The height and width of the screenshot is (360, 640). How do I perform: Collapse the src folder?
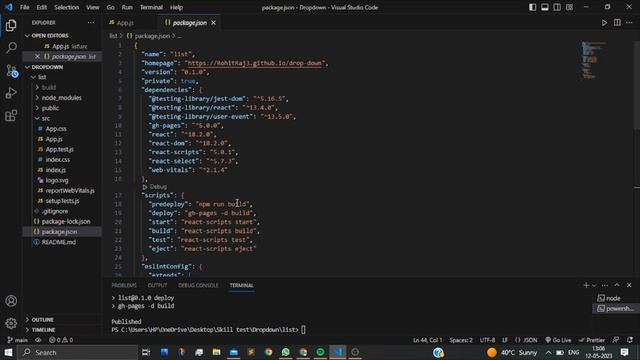point(45,118)
